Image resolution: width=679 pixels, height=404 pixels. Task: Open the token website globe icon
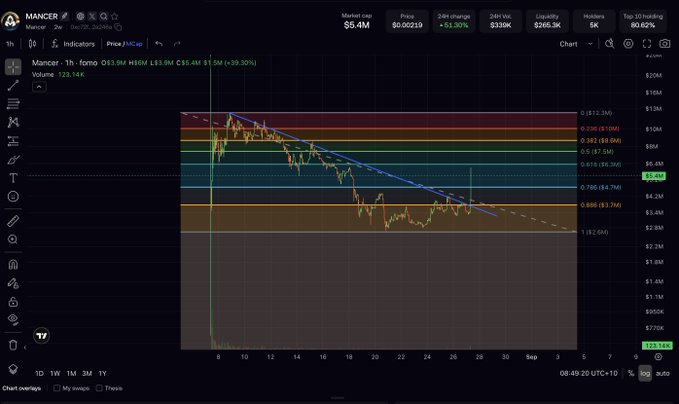(x=81, y=16)
